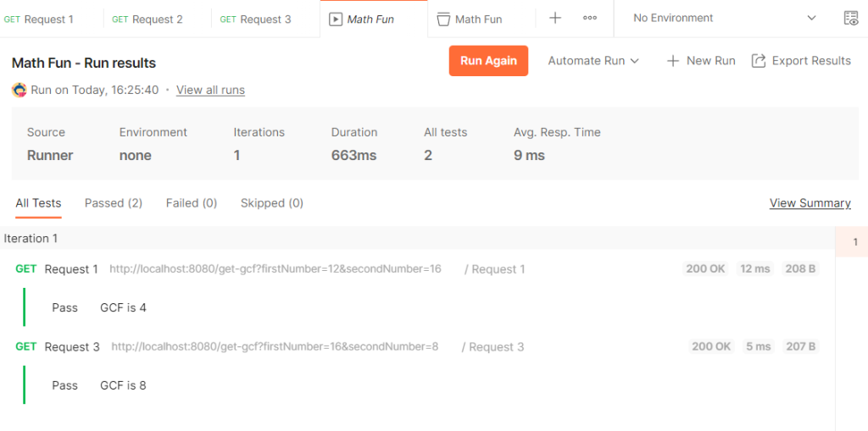
Task: Open the environment quick look icon
Action: click(850, 18)
